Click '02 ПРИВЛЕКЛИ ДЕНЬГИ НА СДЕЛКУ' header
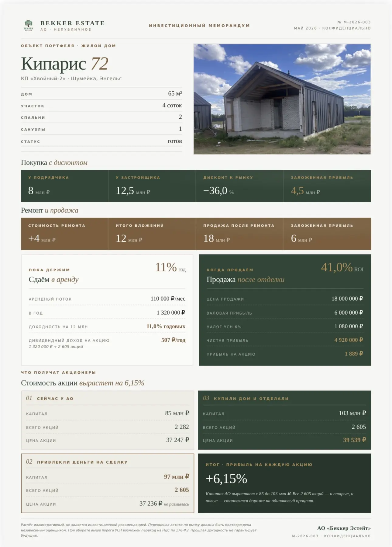The image size is (392, 547). click(77, 462)
